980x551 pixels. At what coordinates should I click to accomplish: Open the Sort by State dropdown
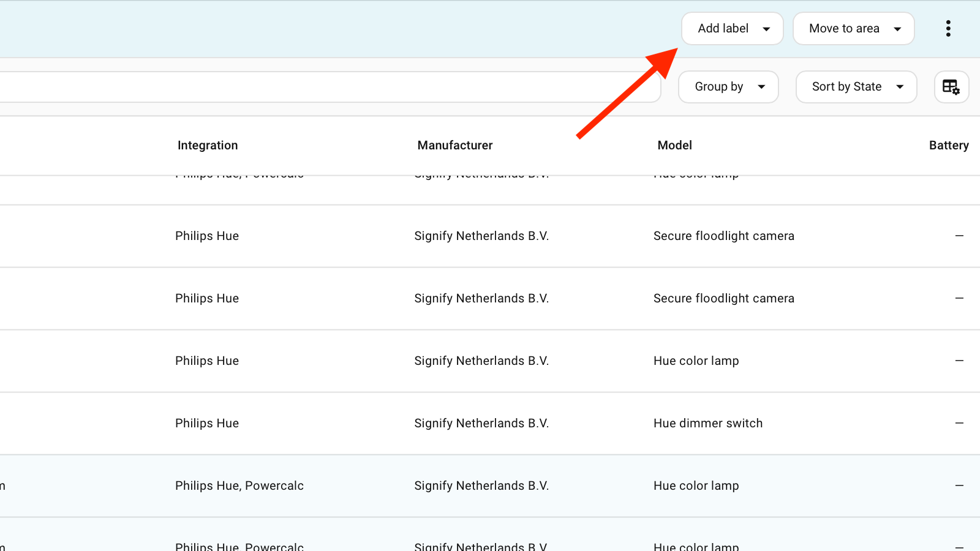coord(856,87)
